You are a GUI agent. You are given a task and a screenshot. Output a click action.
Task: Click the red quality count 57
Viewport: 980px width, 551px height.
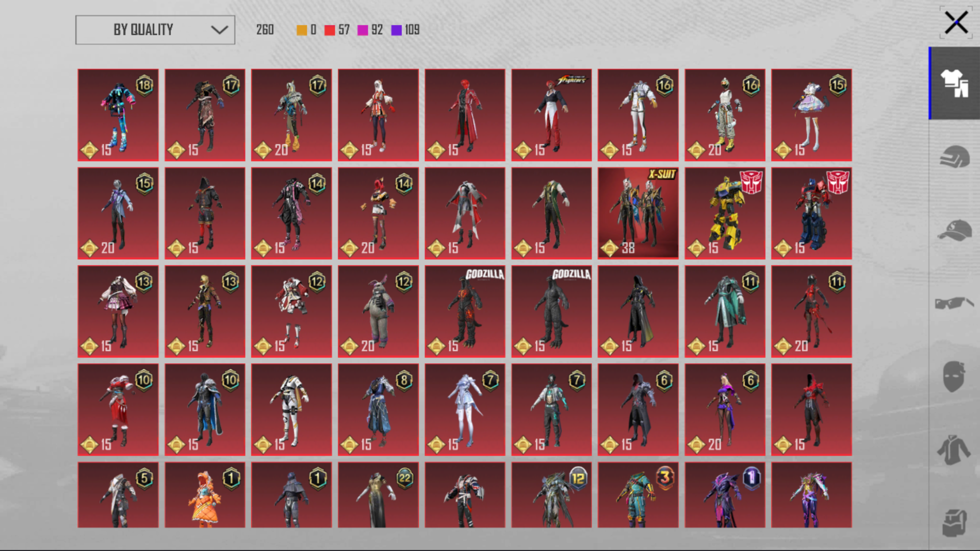click(x=344, y=30)
